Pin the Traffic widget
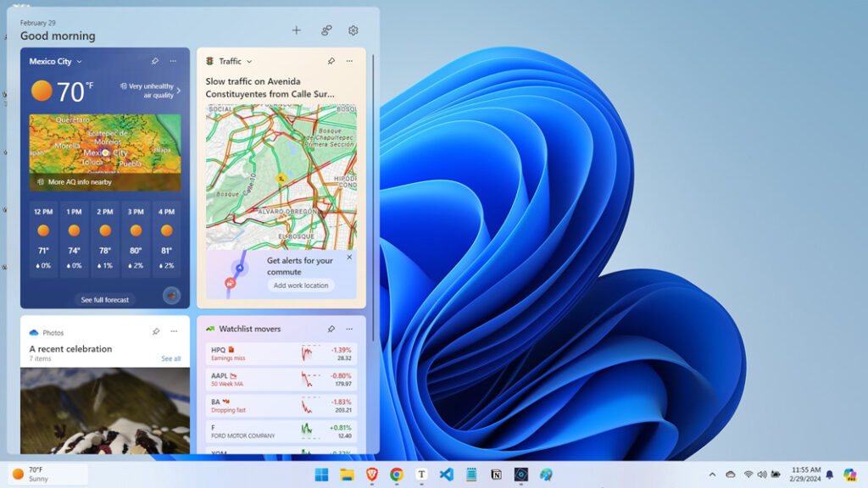 tap(331, 61)
